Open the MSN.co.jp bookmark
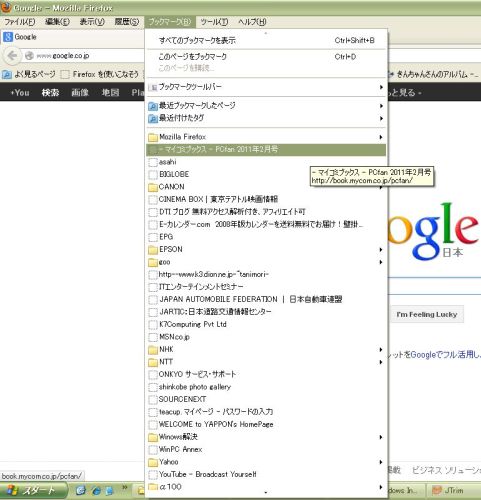The image size is (481, 500). click(x=266, y=337)
